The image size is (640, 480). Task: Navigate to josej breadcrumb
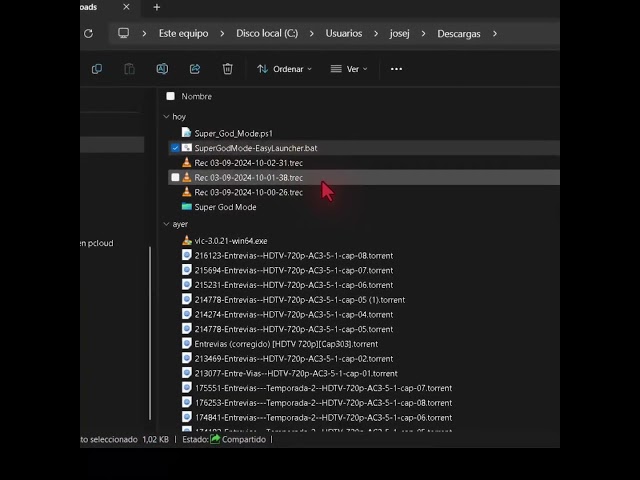[399, 33]
